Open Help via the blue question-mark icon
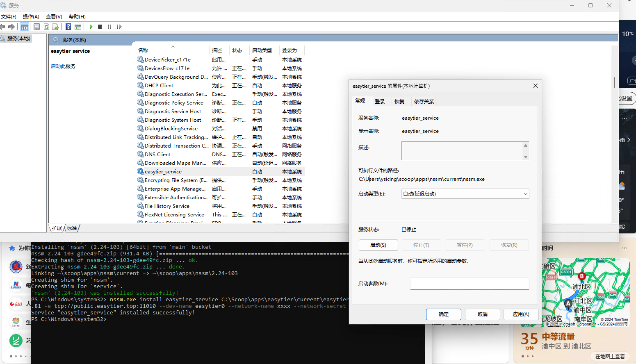Viewport: 636px width, 364px height. click(x=68, y=27)
